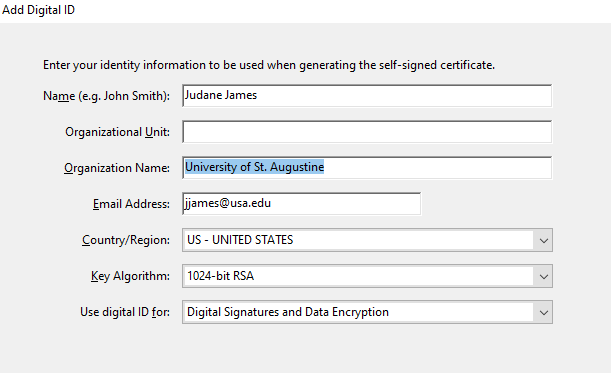Click the Name (e.g. John Smith) label
Screen dimensions: 611x373
tap(106, 96)
